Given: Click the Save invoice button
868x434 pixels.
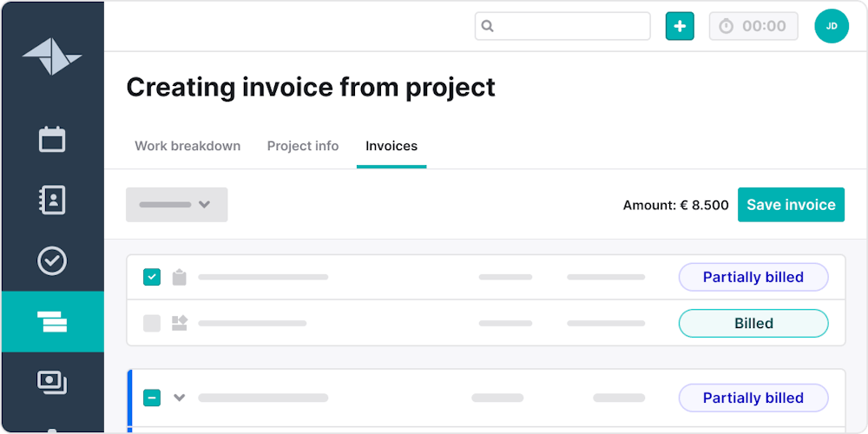Looking at the screenshot, I should [791, 205].
